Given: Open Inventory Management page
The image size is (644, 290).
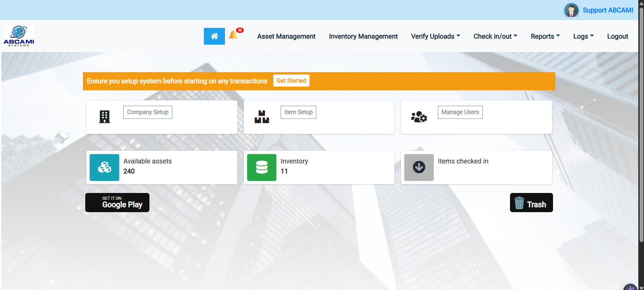Looking at the screenshot, I should point(363,36).
